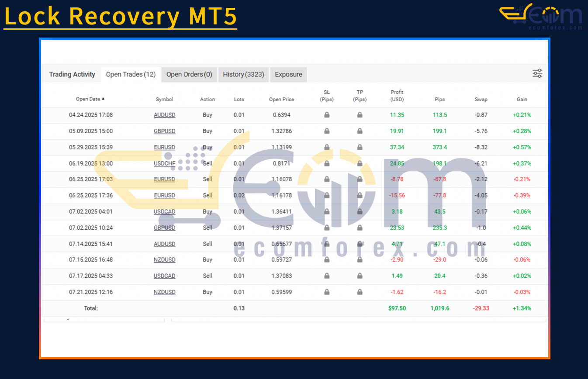Click gain value -0.39%
Image resolution: width=588 pixels, height=379 pixels.
[x=522, y=195]
